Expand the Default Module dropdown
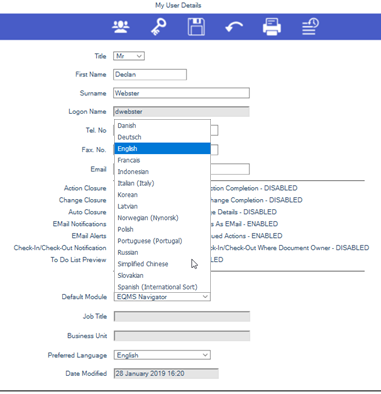Viewport: 381px width, 394px height. click(x=162, y=297)
